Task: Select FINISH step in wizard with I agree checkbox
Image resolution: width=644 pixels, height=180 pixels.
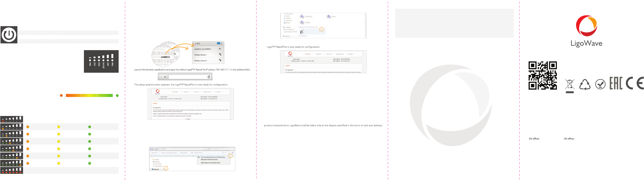Action: point(218,92)
